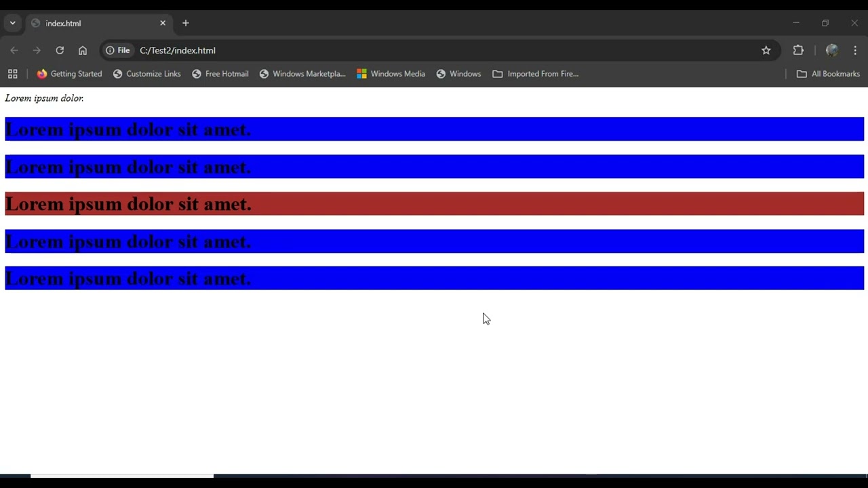The image size is (868, 488).
Task: Click the second blue Lorem ipsum heading
Action: (434, 167)
